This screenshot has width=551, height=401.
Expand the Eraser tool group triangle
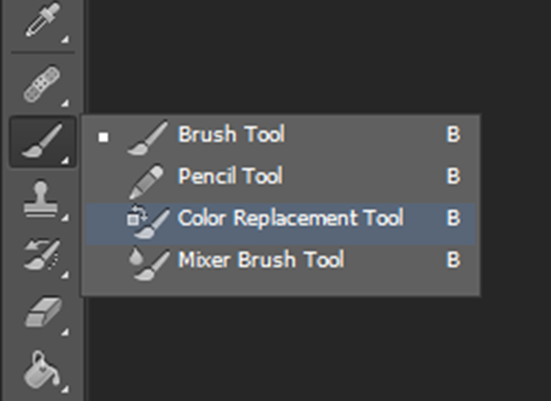[x=65, y=332]
